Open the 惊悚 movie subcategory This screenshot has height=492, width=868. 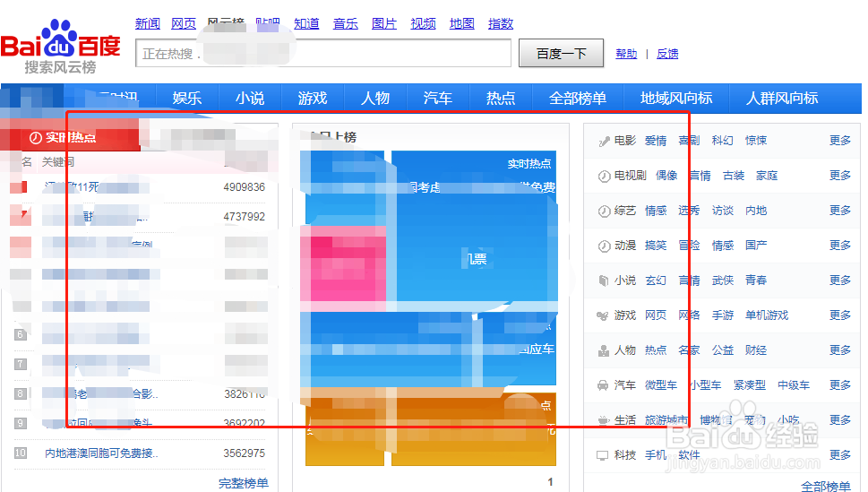click(x=756, y=141)
